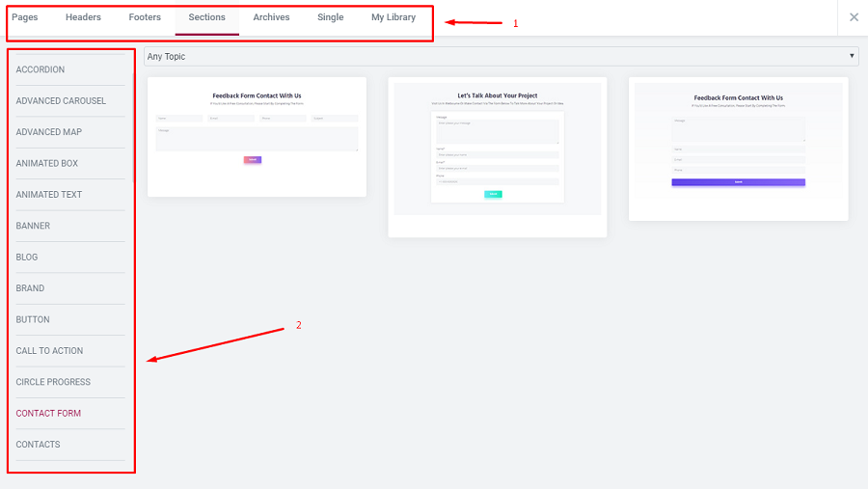Close the template library with X icon
Viewport: 868px width, 489px height.
854,17
